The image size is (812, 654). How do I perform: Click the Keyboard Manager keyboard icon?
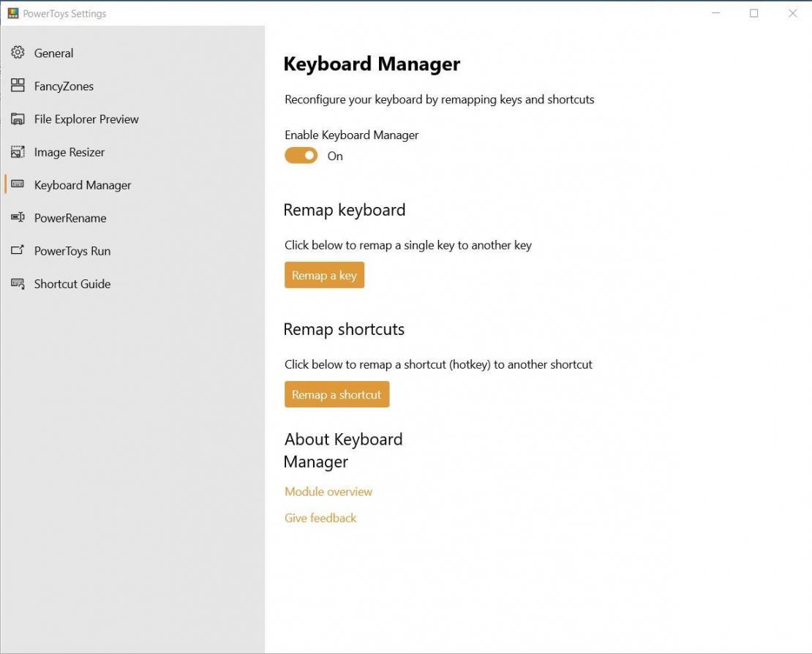(16, 184)
